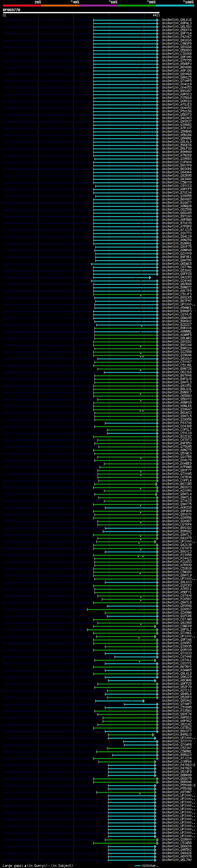Select the UniRef100_A9NLE6 label
The image size is (197, 868).
[177, 406]
